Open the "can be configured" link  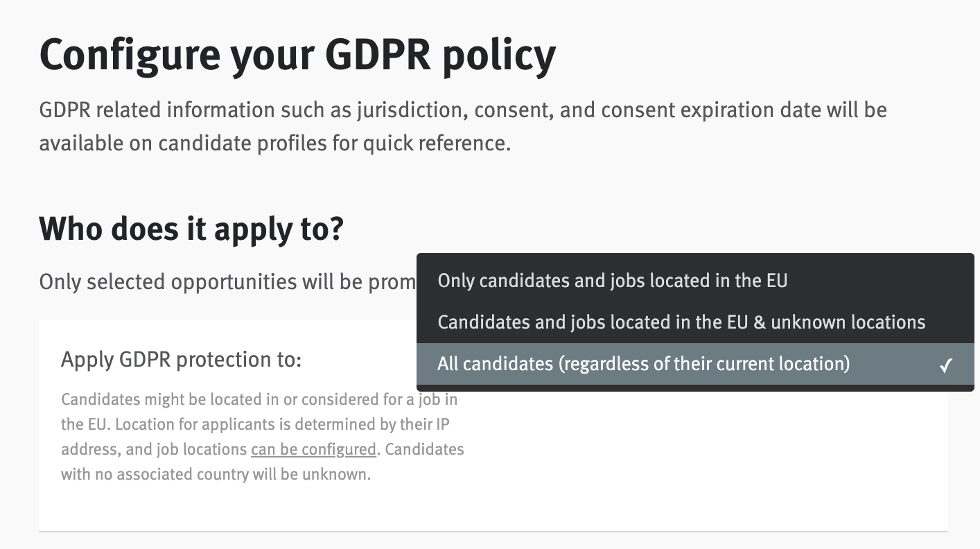tap(313, 449)
